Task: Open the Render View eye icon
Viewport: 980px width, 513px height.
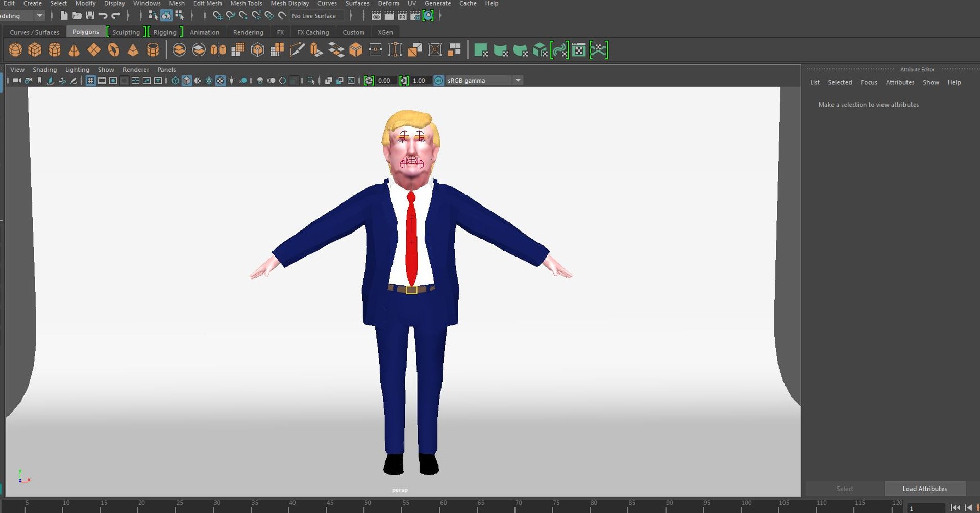Action: 376,16
